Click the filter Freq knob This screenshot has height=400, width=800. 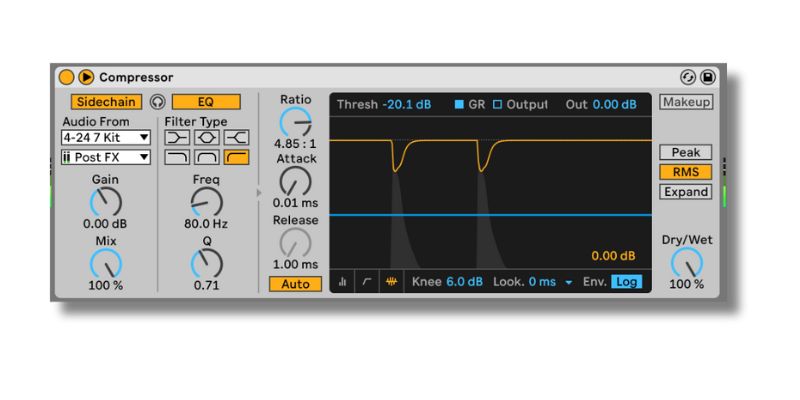(207, 202)
